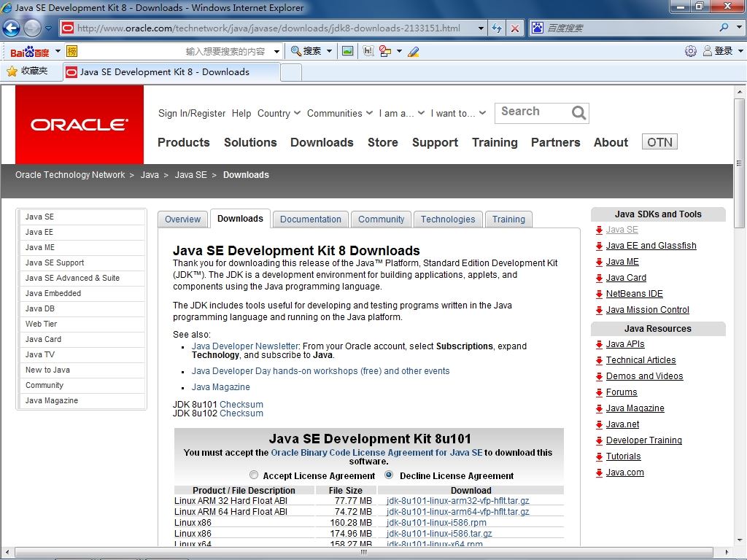Viewport: 747px width, 560px height.
Task: Expand the address bar URL dropdown
Action: click(x=481, y=28)
